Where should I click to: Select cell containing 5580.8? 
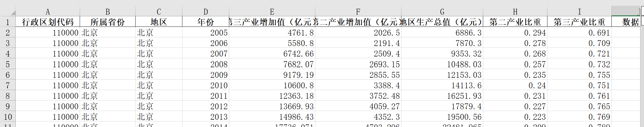[272, 43]
